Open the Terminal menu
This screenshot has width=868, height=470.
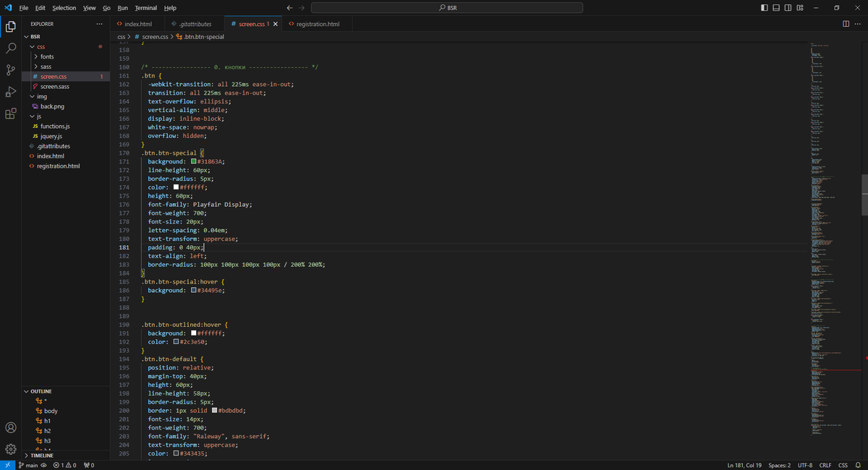point(145,8)
